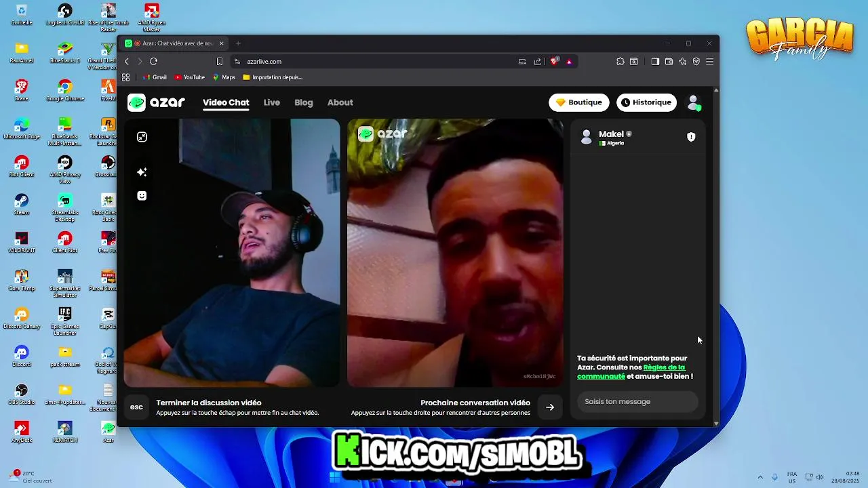This screenshot has width=868, height=488.
Task: Open the Leo AI sparkle icon in toolbar
Action: (682, 61)
